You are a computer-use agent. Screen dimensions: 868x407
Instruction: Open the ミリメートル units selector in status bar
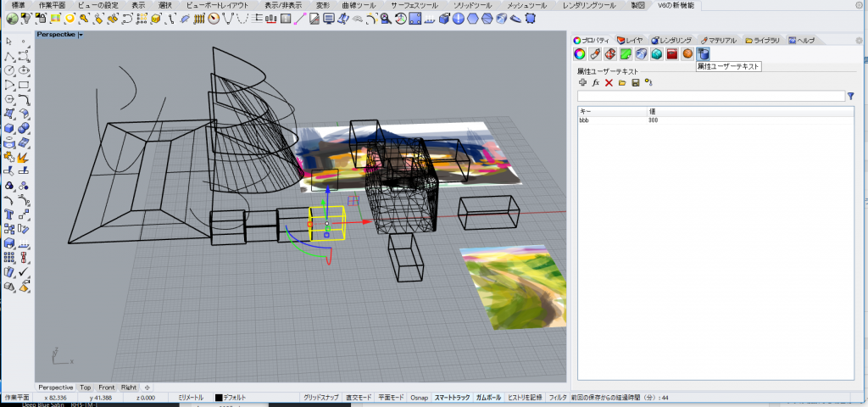coord(190,397)
